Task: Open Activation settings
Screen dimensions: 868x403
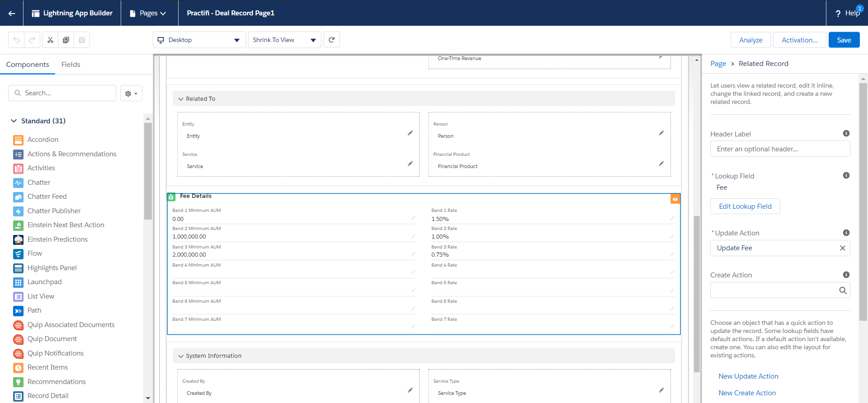Action: point(800,40)
